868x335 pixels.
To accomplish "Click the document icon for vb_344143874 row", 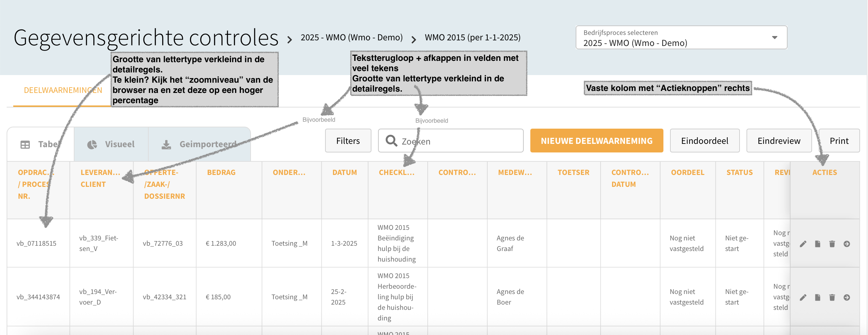I will click(817, 297).
